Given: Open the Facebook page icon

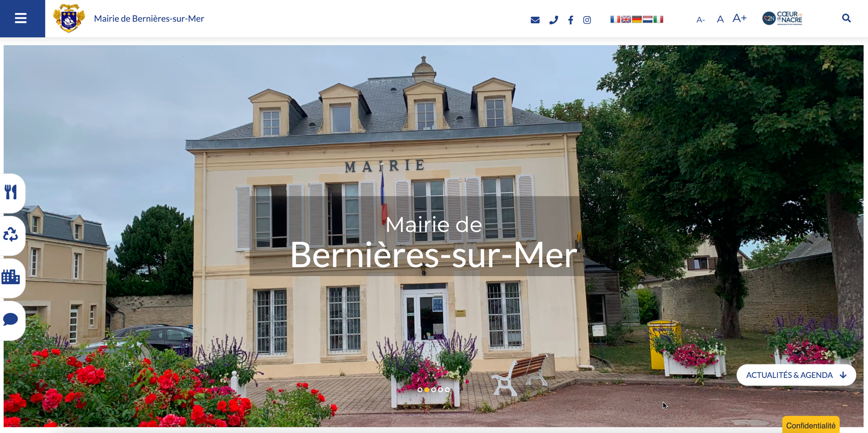Looking at the screenshot, I should click(x=571, y=20).
